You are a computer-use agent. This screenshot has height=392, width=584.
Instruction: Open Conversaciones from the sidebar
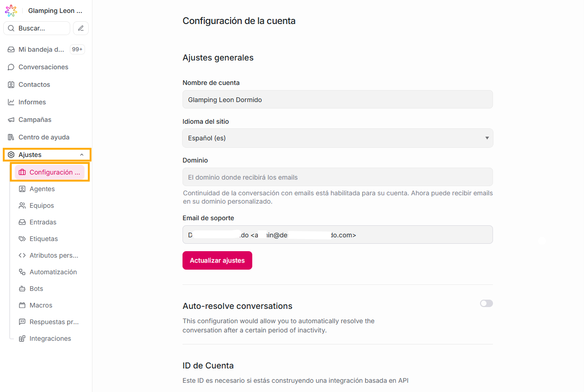coord(43,67)
